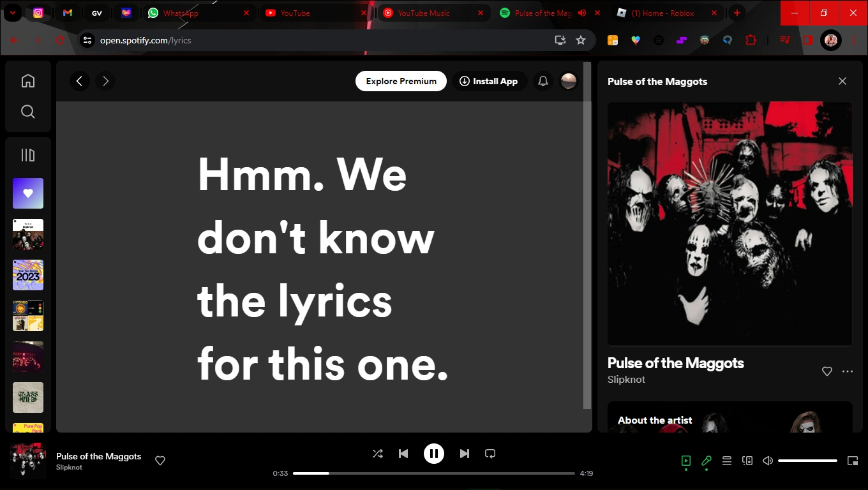The width and height of the screenshot is (868, 490).
Task: Open the Now Playing view
Action: (685, 461)
